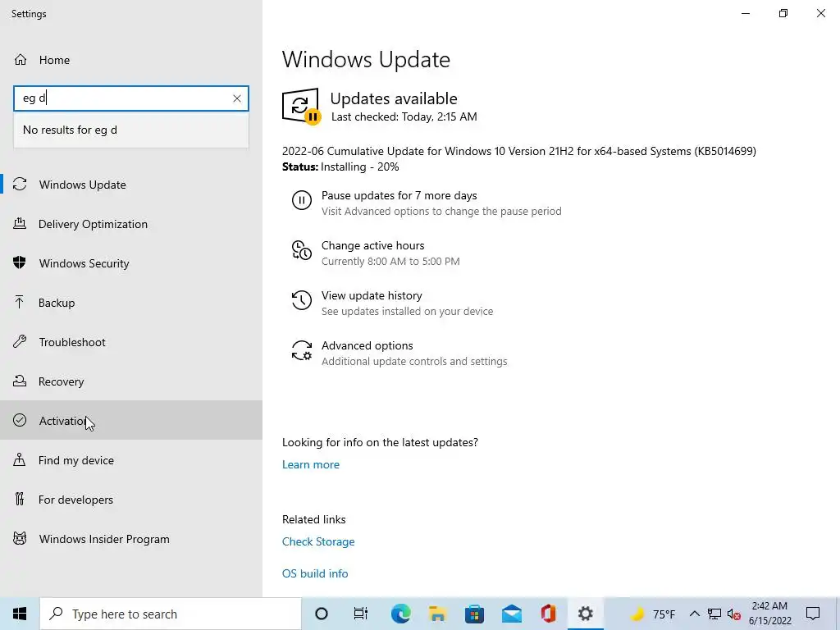Click the Windows Insider Program cat icon
The image size is (840, 630).
[x=20, y=538]
